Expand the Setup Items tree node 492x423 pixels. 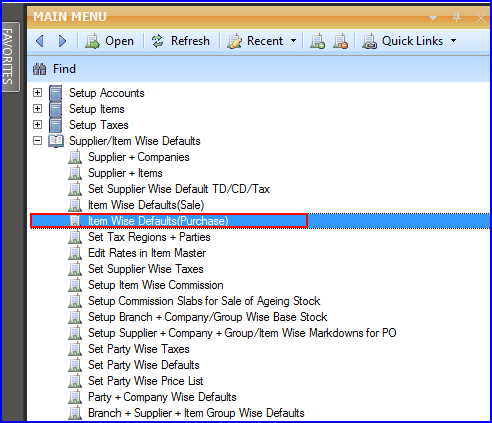[x=38, y=108]
